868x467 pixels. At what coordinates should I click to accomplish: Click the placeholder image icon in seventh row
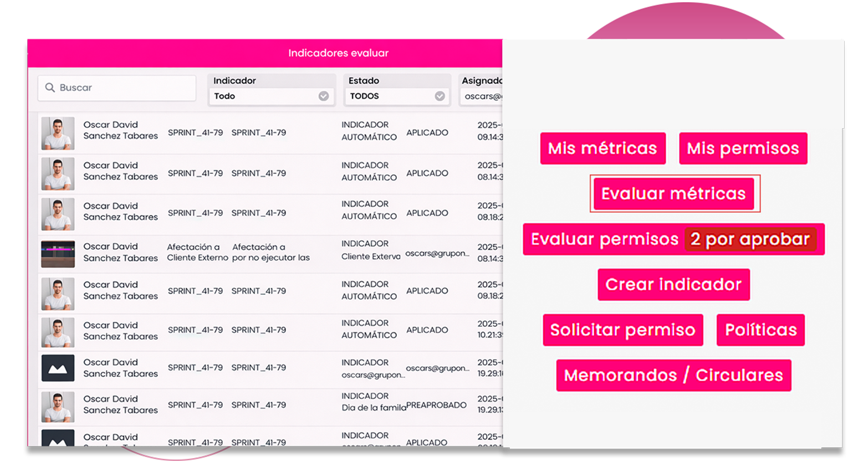tap(58, 368)
